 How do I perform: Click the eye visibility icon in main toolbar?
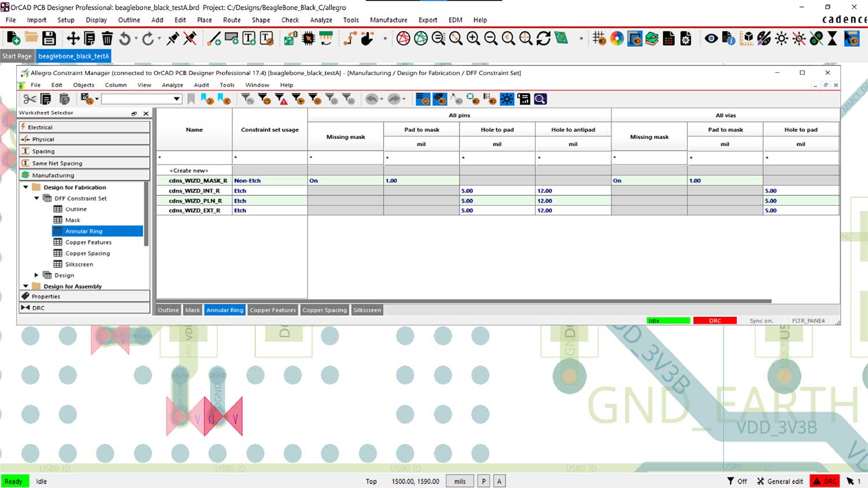point(711,38)
